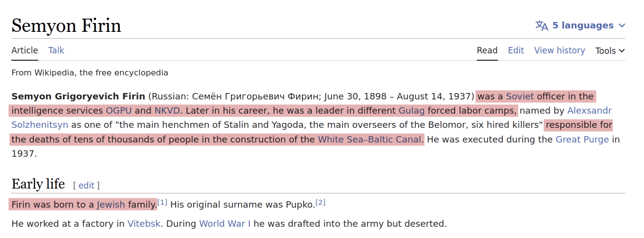The height and width of the screenshot is (238, 644).
Task: Click the language translation icon
Action: [x=541, y=25]
